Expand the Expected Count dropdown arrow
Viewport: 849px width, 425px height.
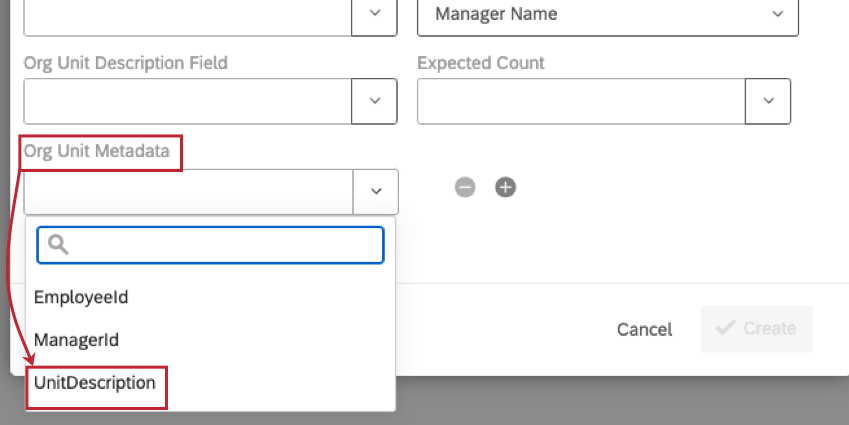(768, 101)
